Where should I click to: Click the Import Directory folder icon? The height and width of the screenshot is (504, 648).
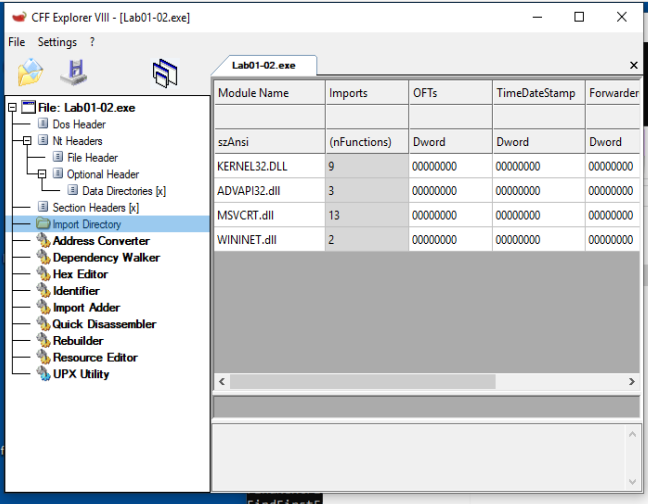click(43, 224)
